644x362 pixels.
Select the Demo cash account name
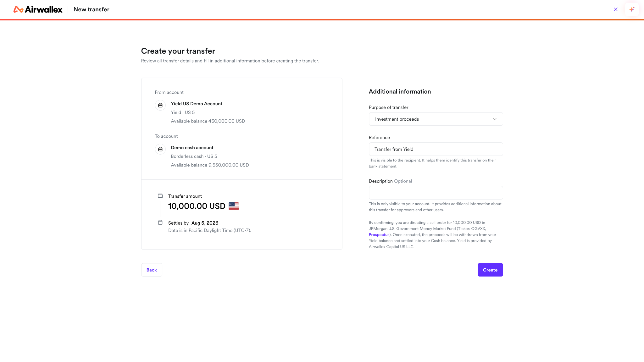[x=192, y=148]
